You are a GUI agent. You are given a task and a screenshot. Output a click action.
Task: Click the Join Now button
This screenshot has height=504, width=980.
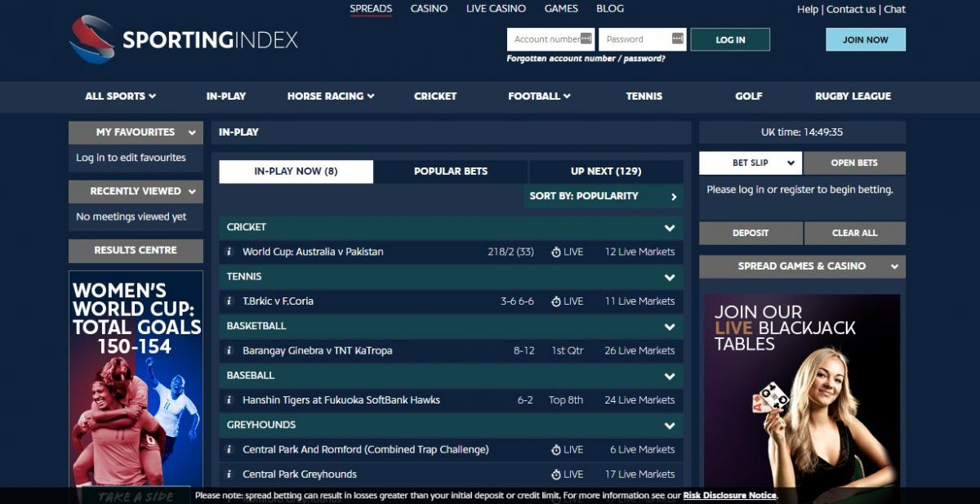[x=866, y=39]
